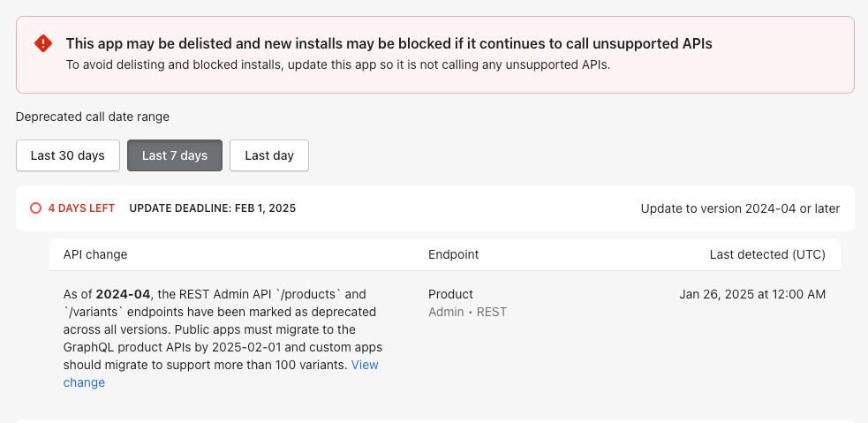Click the Product endpoint name
Screen dimensions: 868x423
450,294
